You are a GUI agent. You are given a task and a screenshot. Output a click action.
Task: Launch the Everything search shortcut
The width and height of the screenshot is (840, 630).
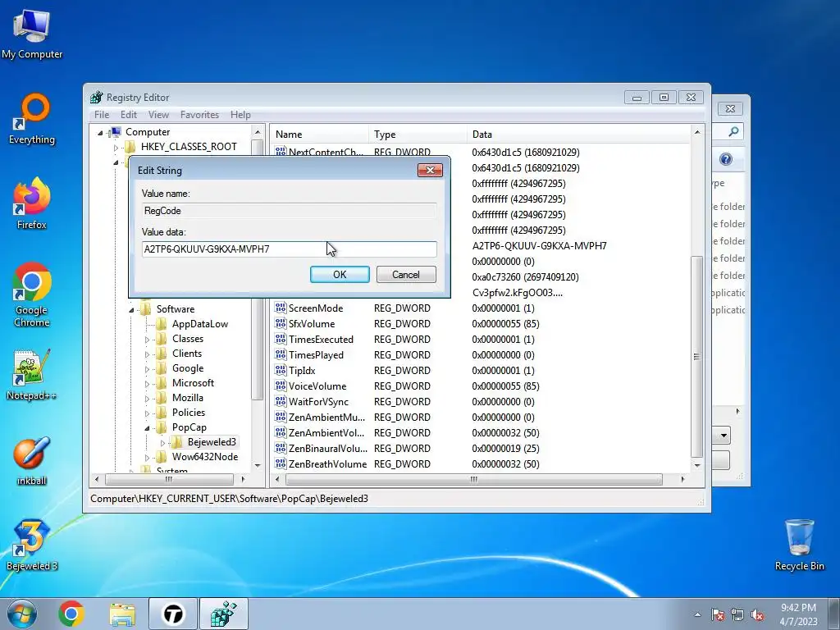32,119
